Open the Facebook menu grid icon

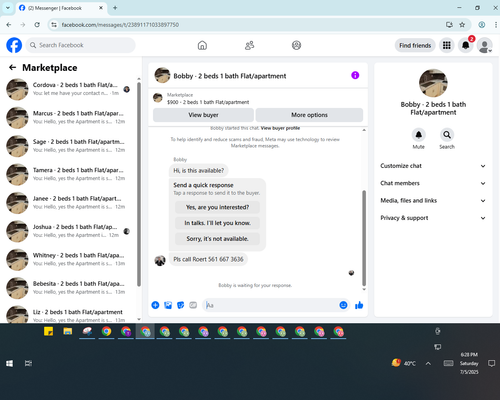pyautogui.click(x=447, y=45)
